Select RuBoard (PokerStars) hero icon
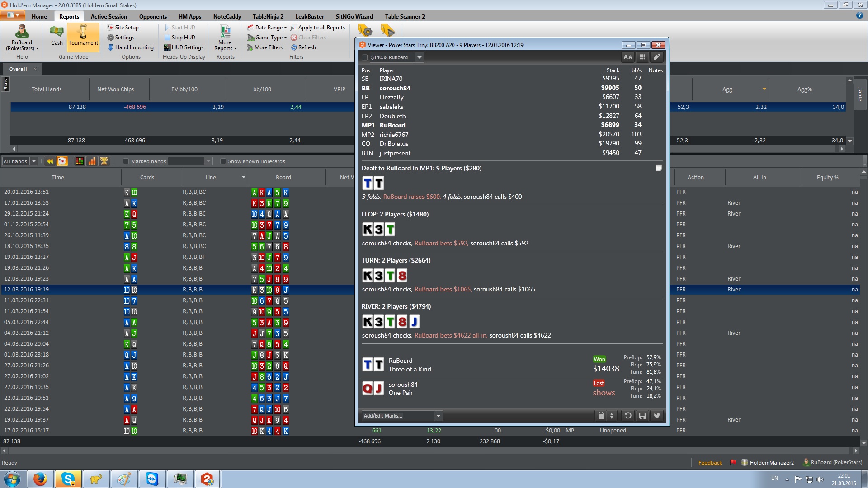868x488 pixels. tap(22, 37)
